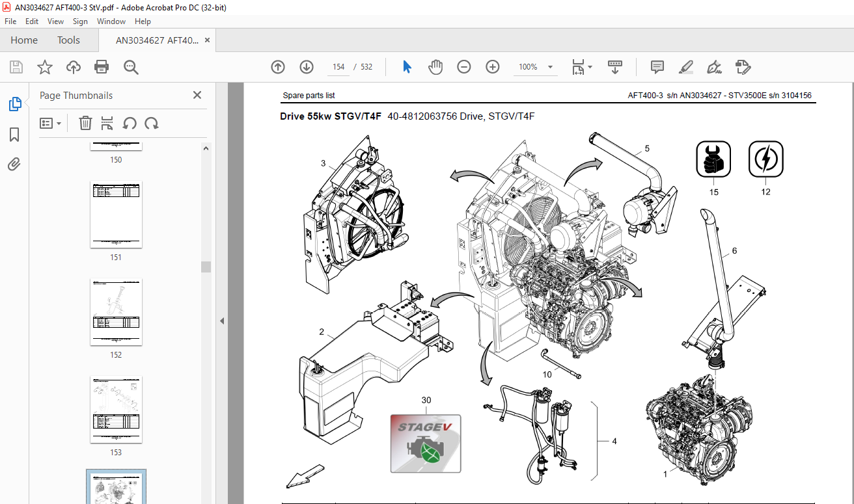Viewport: 854px width, 504px height.
Task: Zoom in with plus icon
Action: point(493,67)
